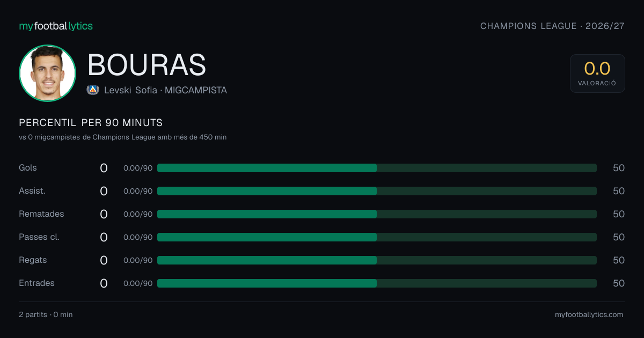The height and width of the screenshot is (338, 644).
Task: Click the Entrades stat label
Action: pos(36,283)
